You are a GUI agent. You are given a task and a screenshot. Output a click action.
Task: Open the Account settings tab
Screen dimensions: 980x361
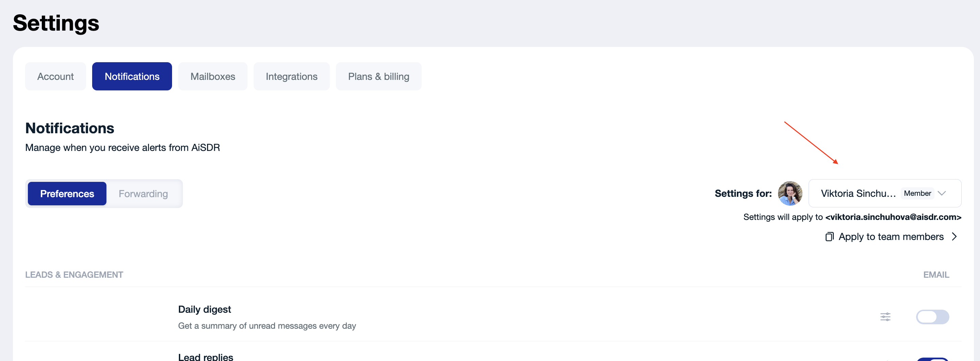(x=55, y=76)
